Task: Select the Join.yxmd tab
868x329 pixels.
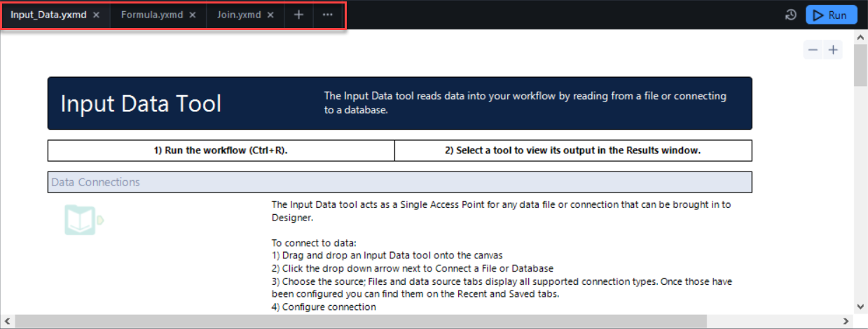Action: (x=239, y=15)
